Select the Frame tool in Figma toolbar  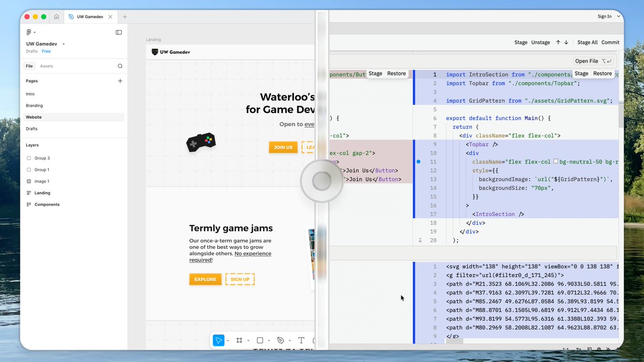tap(239, 340)
